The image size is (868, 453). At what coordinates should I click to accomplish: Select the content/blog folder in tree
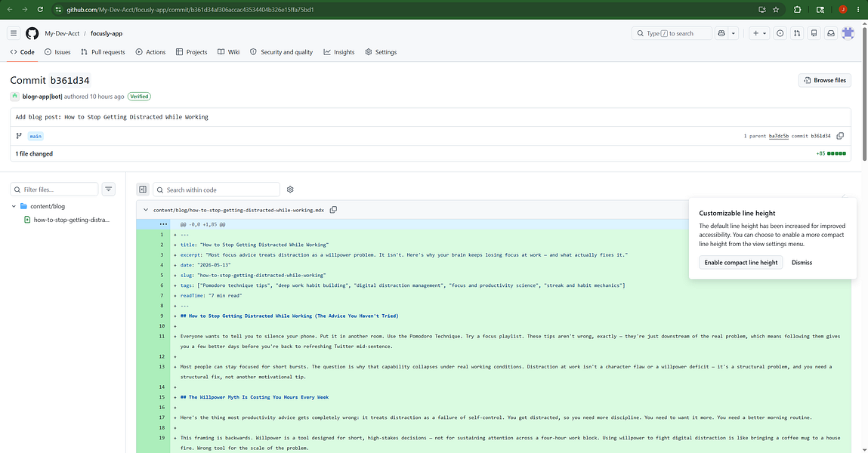tap(47, 206)
